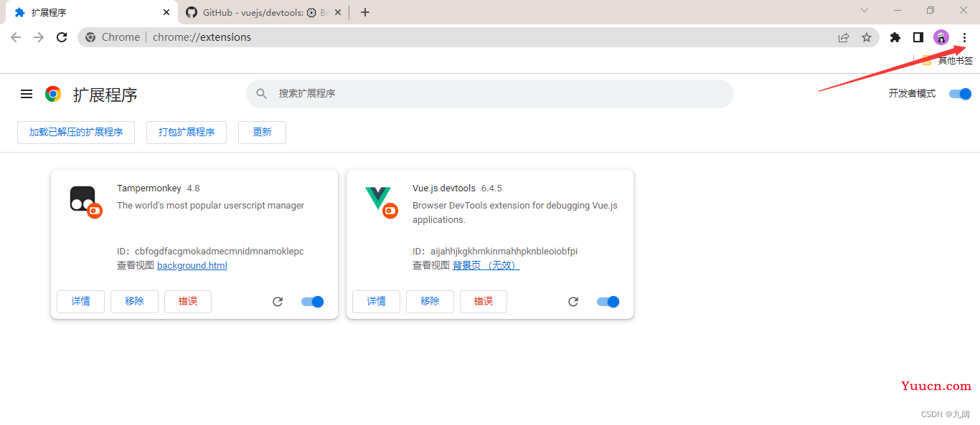Close the 扩展程序 tab
The image size is (980, 425).
(166, 12)
